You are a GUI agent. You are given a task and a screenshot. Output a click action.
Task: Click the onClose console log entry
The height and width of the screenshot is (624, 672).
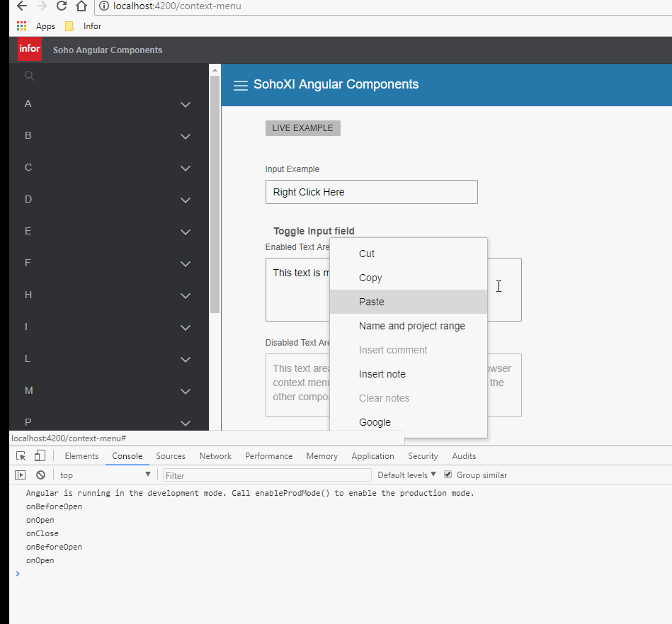coord(42,533)
